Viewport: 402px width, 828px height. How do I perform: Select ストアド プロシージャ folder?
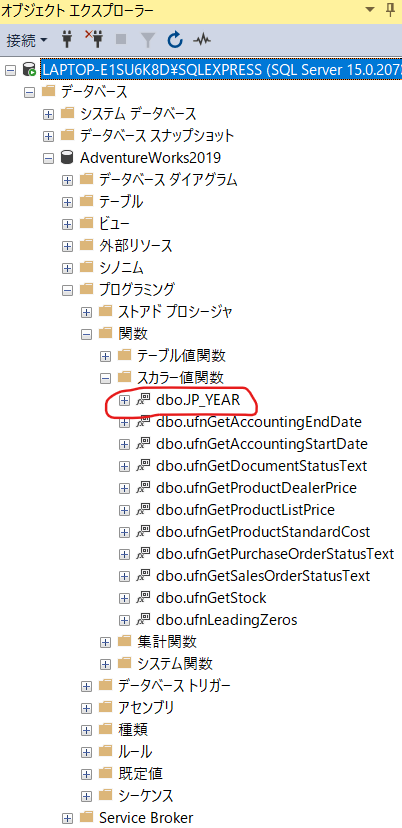click(175, 312)
